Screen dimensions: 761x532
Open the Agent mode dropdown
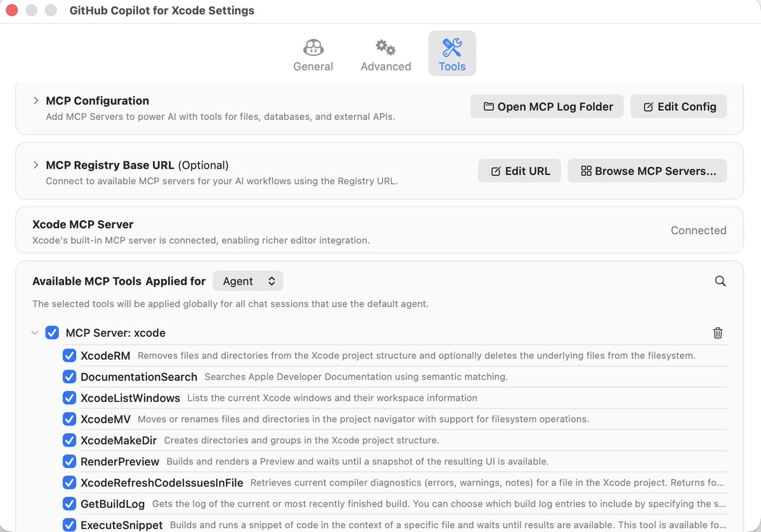(248, 281)
